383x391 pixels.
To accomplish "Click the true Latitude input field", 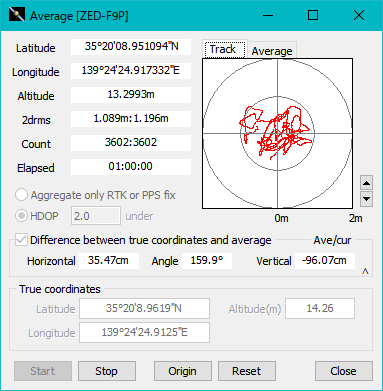I will [144, 308].
